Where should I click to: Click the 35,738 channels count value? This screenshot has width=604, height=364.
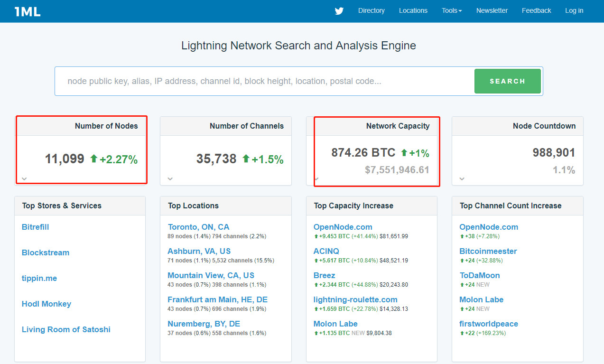tap(216, 159)
